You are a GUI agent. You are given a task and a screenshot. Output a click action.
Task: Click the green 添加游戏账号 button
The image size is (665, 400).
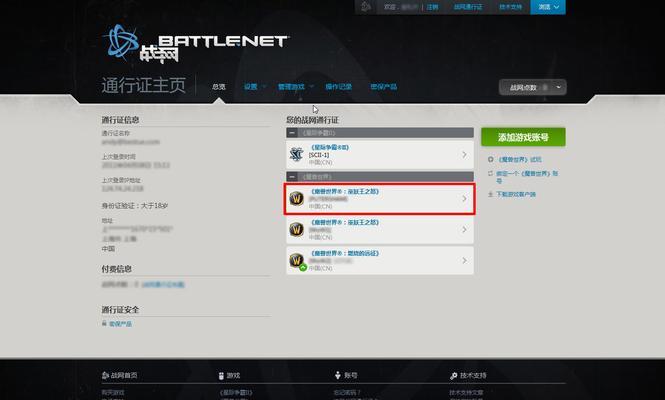click(523, 137)
